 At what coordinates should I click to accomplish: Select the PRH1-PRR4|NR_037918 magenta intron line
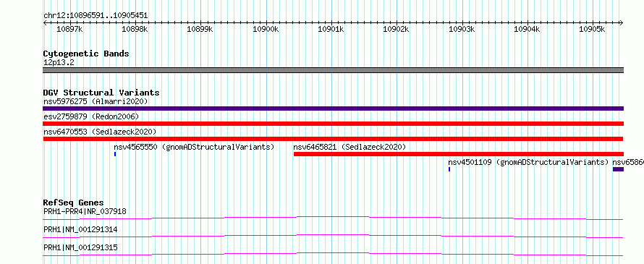point(333,218)
